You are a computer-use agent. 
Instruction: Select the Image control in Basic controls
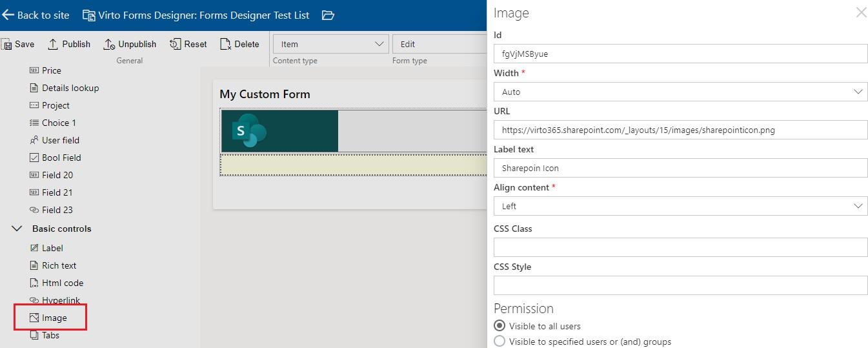(x=54, y=318)
